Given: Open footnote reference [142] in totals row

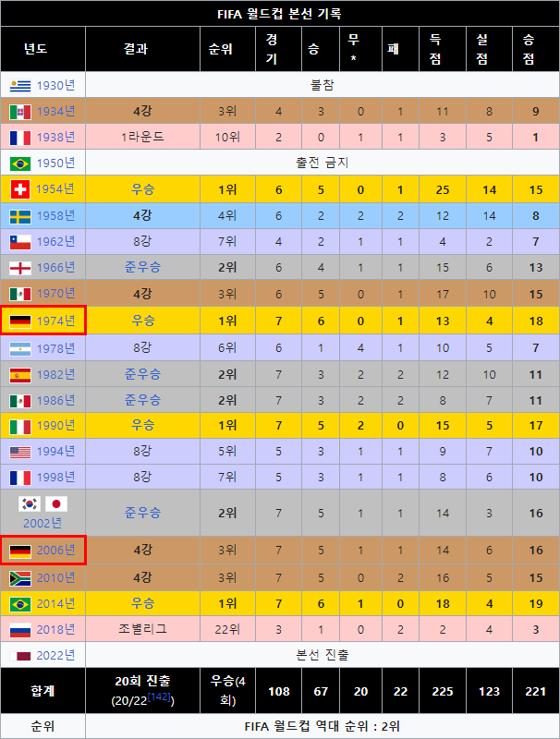Looking at the screenshot, I should pos(159,697).
